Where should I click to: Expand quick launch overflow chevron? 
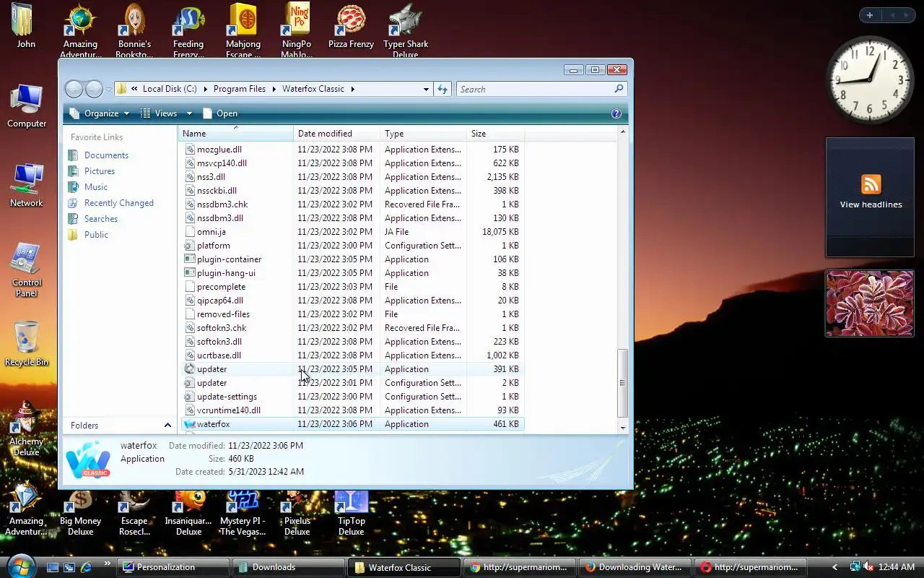(108, 564)
